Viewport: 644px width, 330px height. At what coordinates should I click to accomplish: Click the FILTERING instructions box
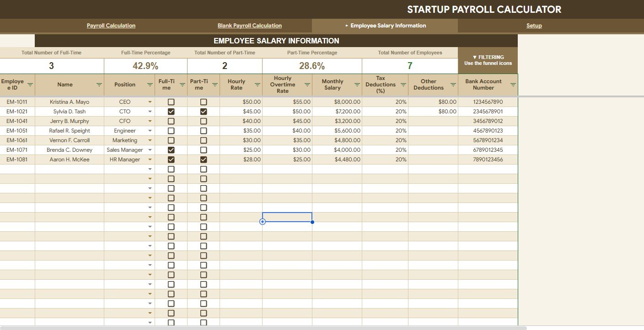click(488, 60)
